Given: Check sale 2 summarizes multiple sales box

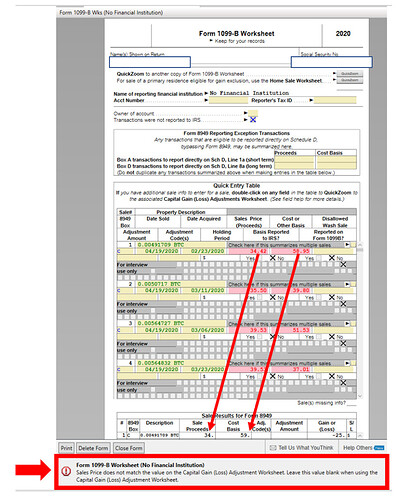Looking at the screenshot, I should [x=353, y=284].
